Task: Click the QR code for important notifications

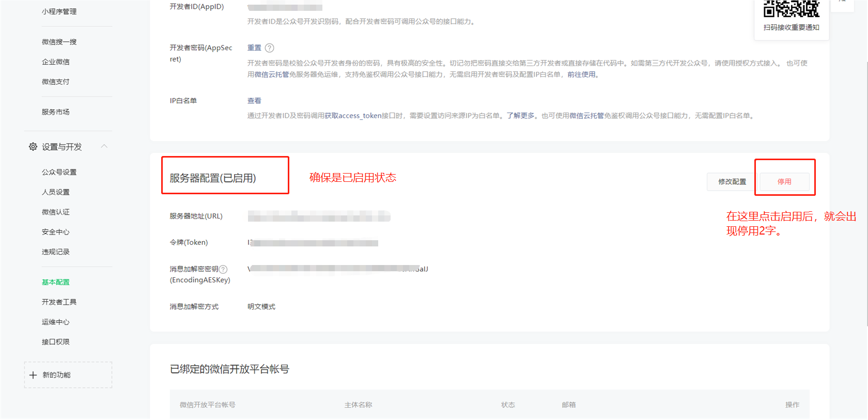Action: point(791,8)
